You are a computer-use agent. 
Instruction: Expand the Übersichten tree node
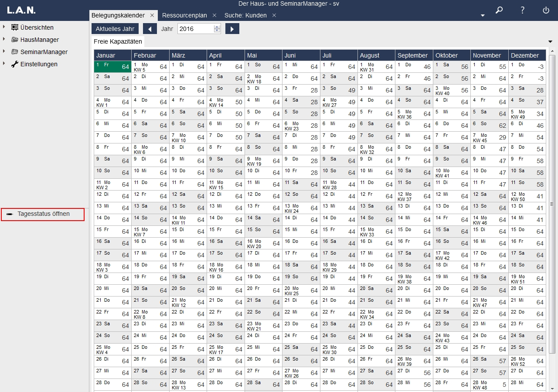tap(4, 27)
